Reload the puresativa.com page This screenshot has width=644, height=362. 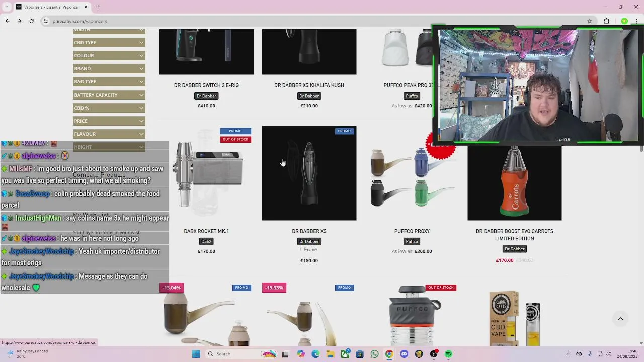[x=31, y=21]
